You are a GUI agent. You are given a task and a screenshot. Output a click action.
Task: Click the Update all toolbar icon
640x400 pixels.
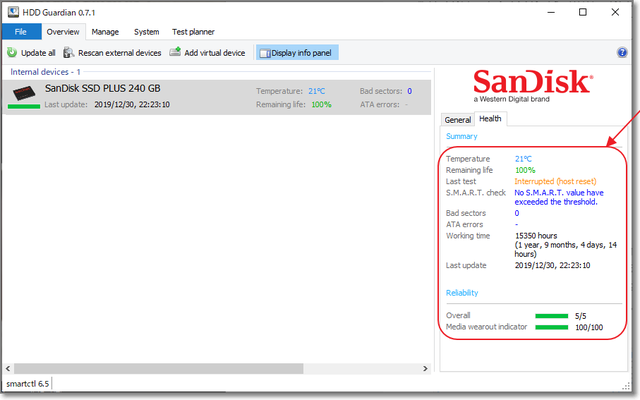pyautogui.click(x=12, y=52)
